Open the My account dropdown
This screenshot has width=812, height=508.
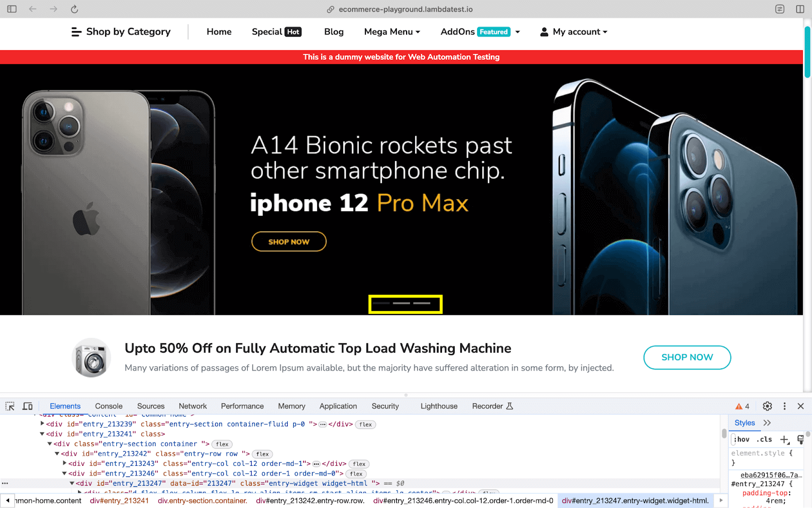(x=573, y=31)
